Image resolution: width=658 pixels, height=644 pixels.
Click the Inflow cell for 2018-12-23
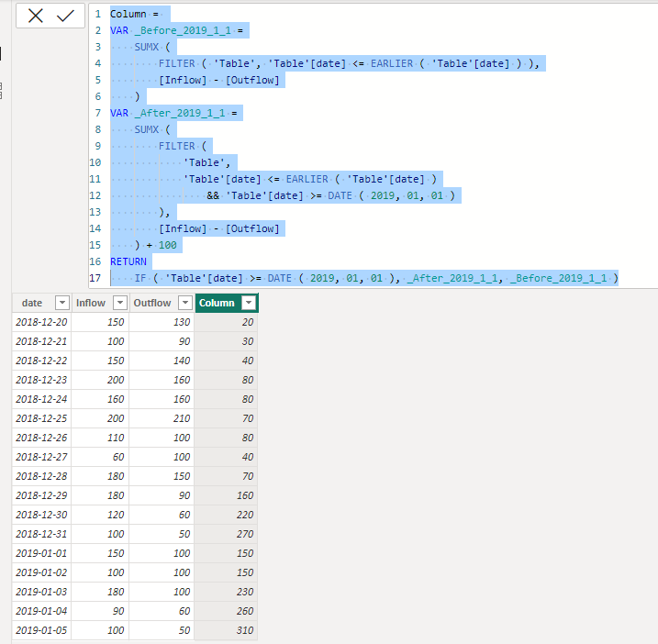click(100, 380)
